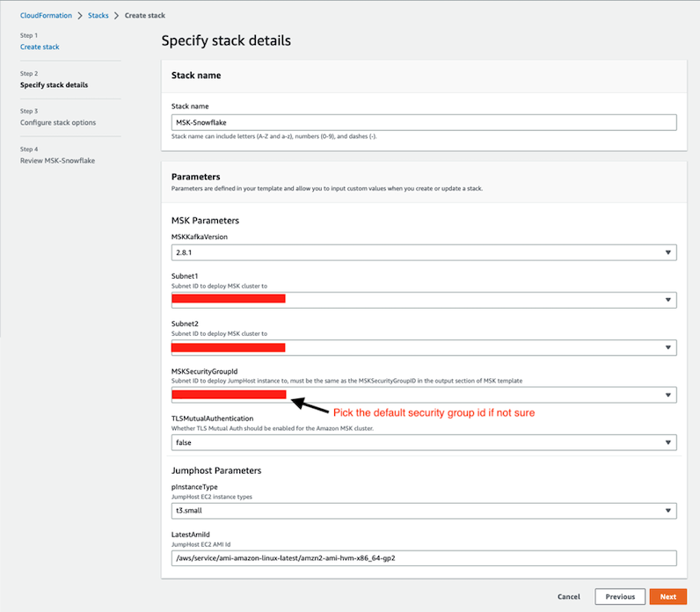Open the MSKKafkaVersion dropdown
This screenshot has width=700, height=612.
point(422,252)
